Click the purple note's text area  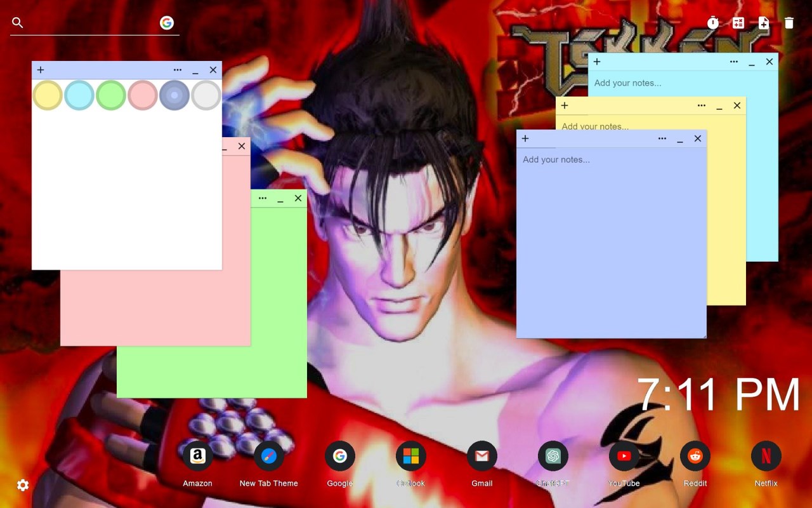pyautogui.click(x=612, y=243)
